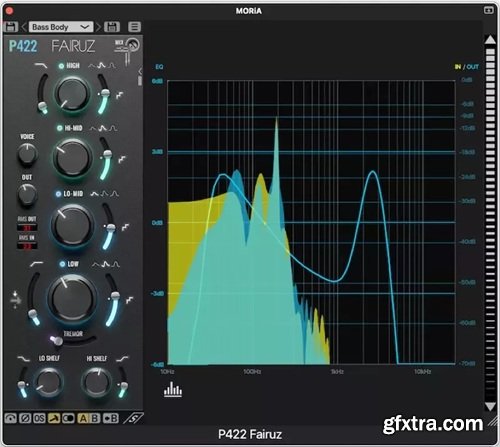Image resolution: width=500 pixels, height=447 pixels.
Task: Collapse the control panel with side chevron
Action: [x=140, y=71]
